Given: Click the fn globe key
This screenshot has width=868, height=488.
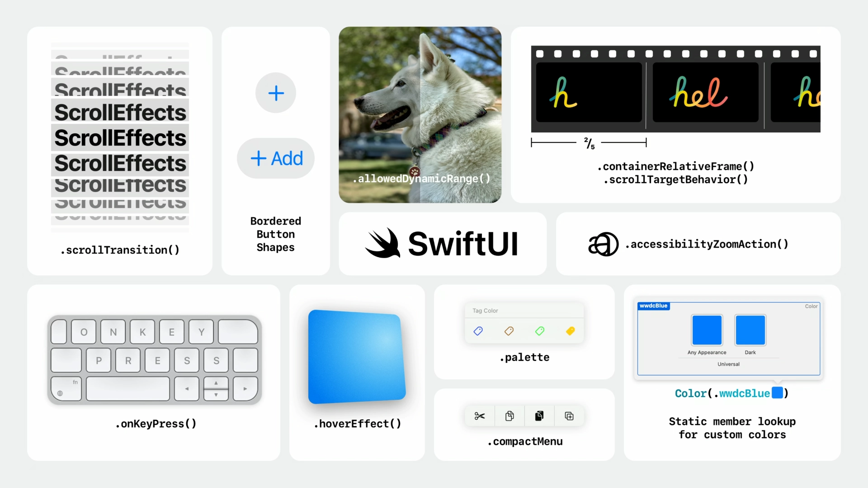Looking at the screenshot, I should coord(66,389).
